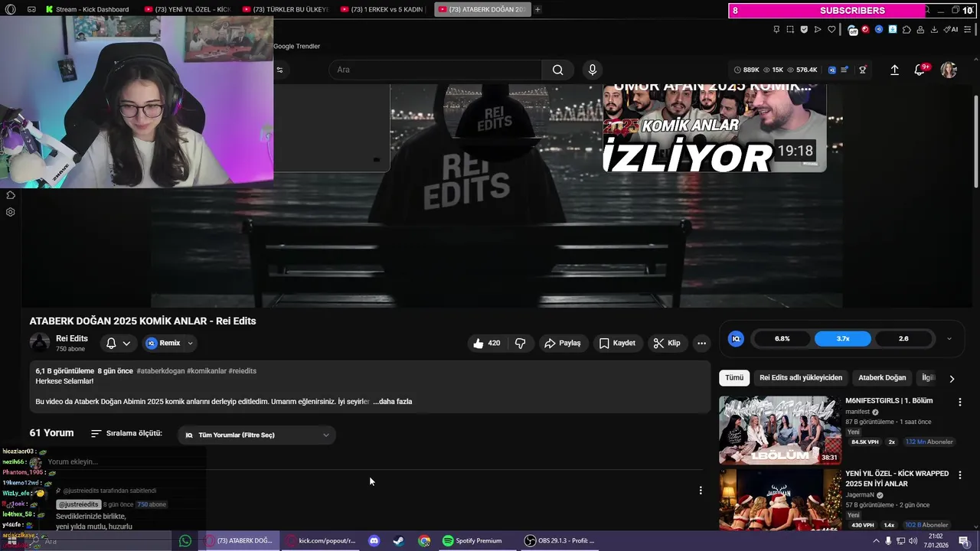
Task: Expand the Remix dropdown
Action: pos(191,344)
